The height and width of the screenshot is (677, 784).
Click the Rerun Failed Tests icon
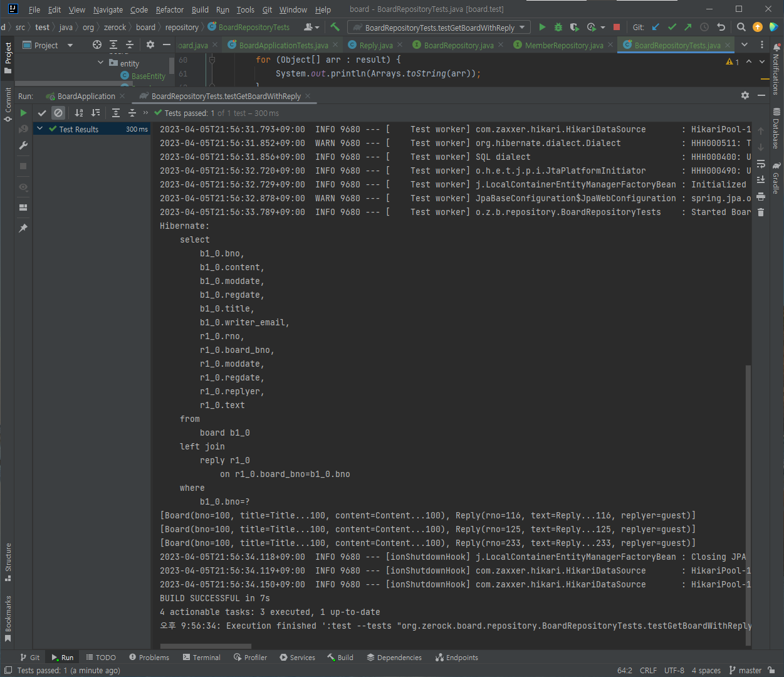23,129
